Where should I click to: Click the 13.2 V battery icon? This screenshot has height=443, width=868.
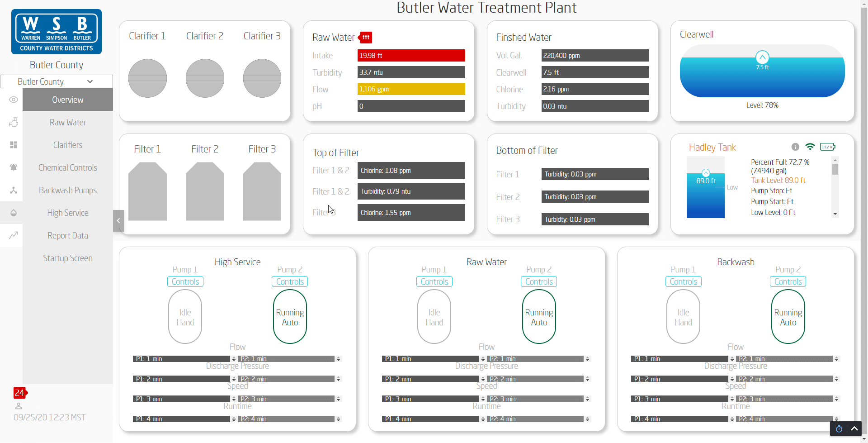[828, 147]
